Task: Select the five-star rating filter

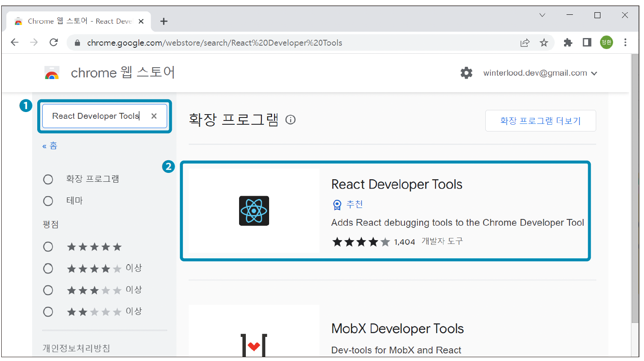Action: [48, 246]
